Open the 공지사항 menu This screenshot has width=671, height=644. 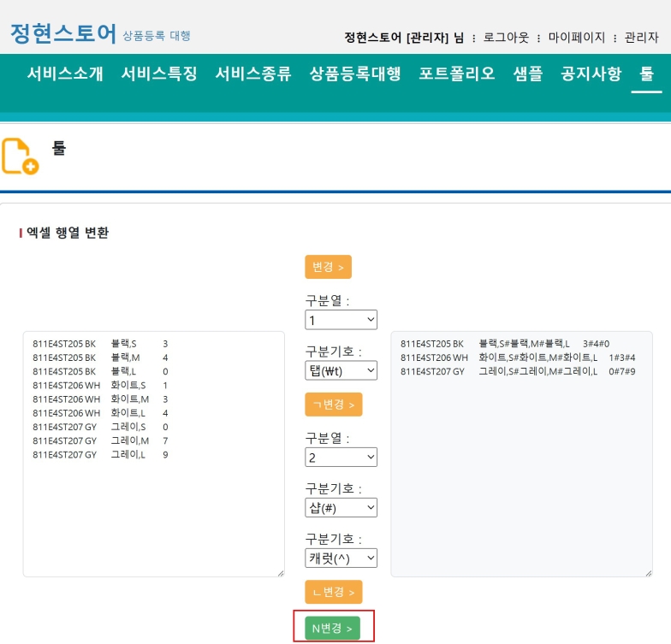pyautogui.click(x=591, y=74)
